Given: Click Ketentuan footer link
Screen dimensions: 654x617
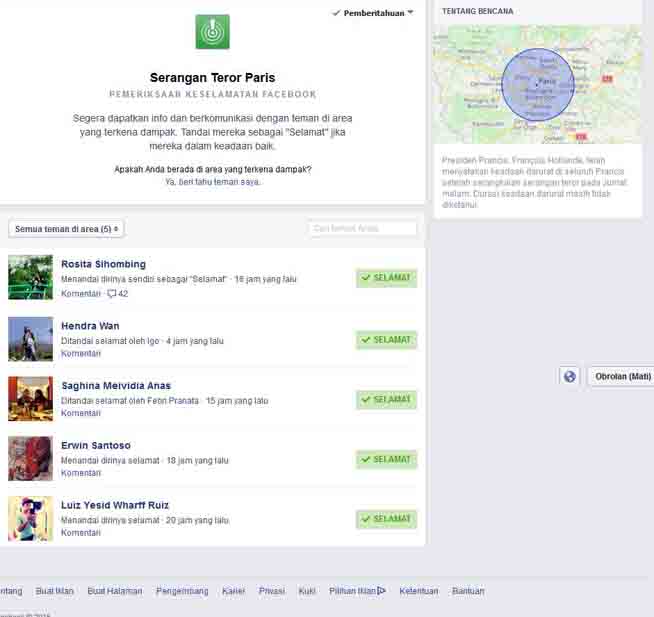Looking at the screenshot, I should coord(419,591).
